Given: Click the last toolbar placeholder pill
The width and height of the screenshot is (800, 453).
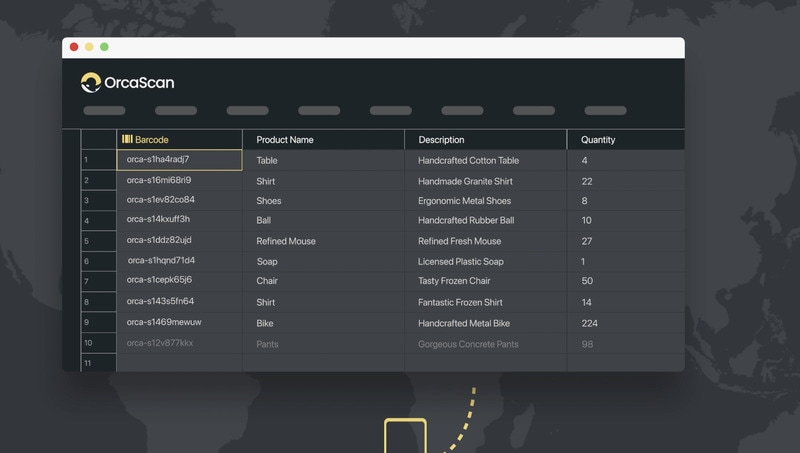Looking at the screenshot, I should pos(605,111).
